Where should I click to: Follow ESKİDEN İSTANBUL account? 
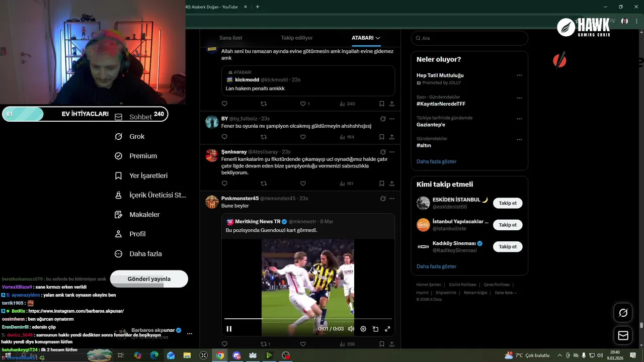click(508, 203)
